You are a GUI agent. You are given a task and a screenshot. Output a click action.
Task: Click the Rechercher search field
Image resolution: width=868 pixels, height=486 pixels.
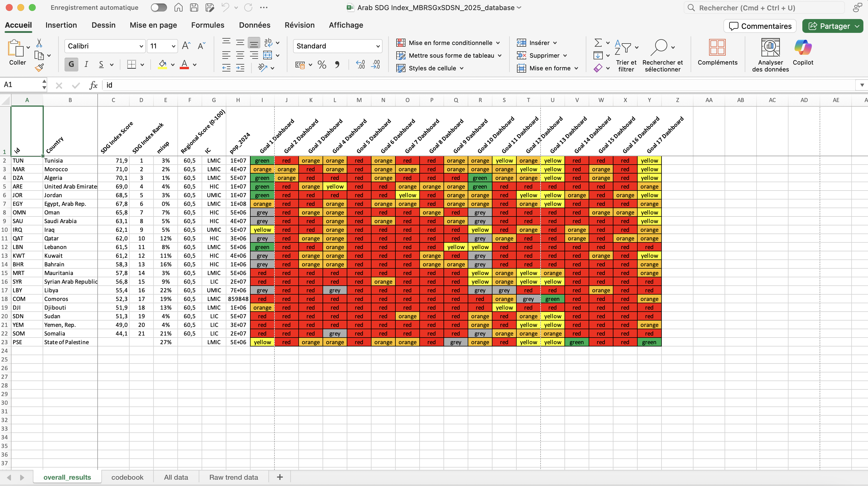pyautogui.click(x=765, y=7)
